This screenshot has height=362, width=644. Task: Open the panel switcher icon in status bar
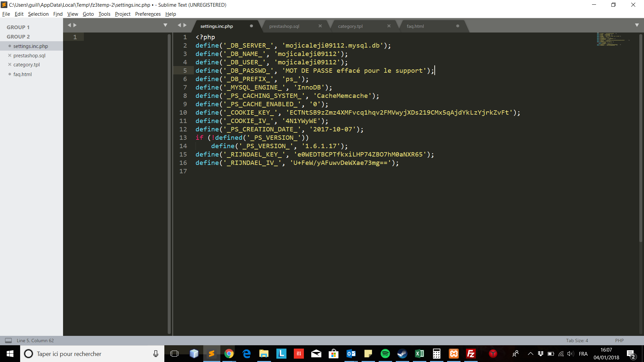[8, 341]
